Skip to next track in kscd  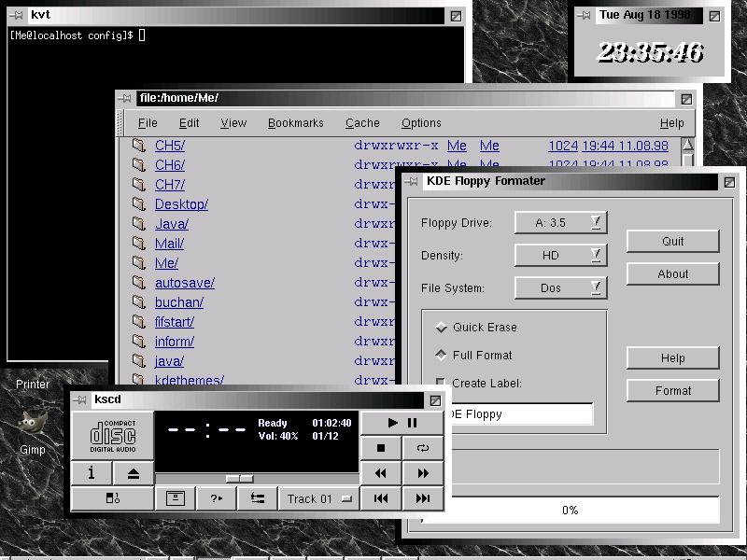pyautogui.click(x=422, y=498)
